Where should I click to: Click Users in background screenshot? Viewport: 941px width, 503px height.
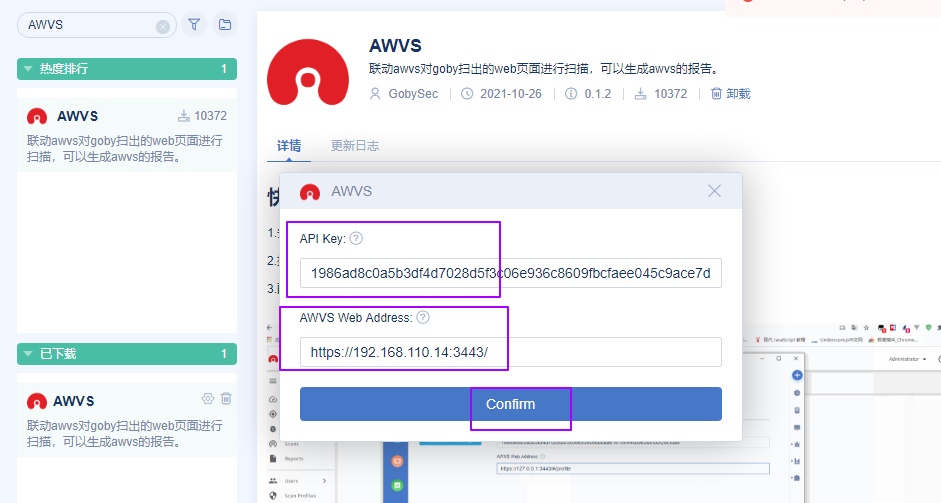coord(291,481)
